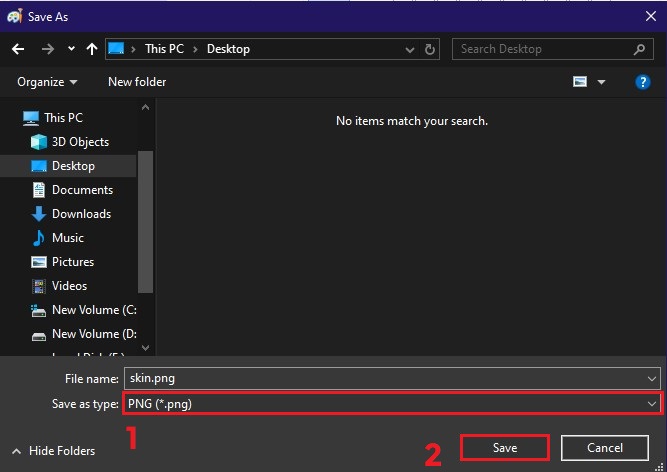Click the search magnifier icon
The width and height of the screenshot is (667, 472).
pos(639,49)
